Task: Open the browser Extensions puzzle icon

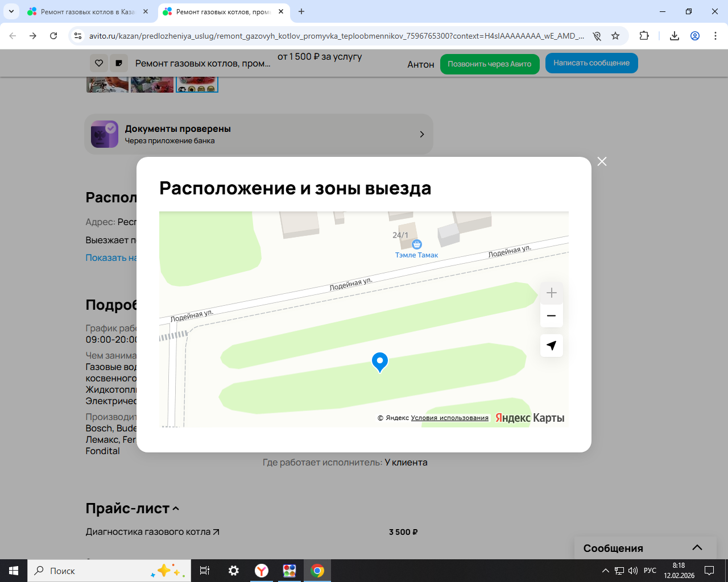Action: pos(644,36)
